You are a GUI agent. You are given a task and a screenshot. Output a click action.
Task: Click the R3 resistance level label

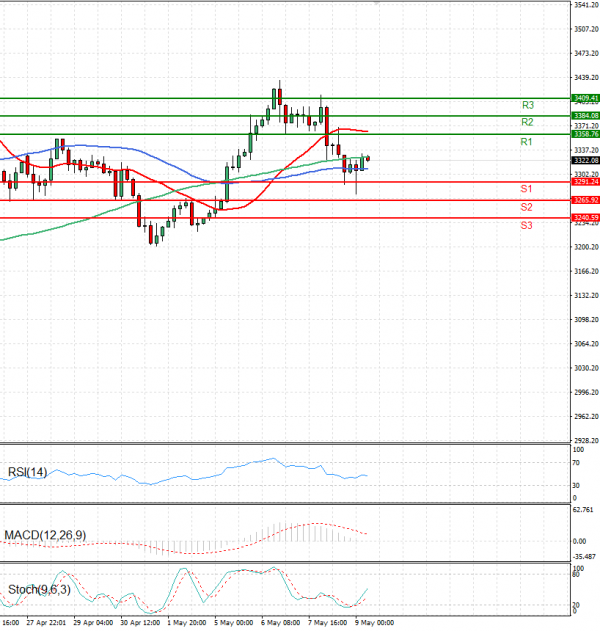point(528,105)
